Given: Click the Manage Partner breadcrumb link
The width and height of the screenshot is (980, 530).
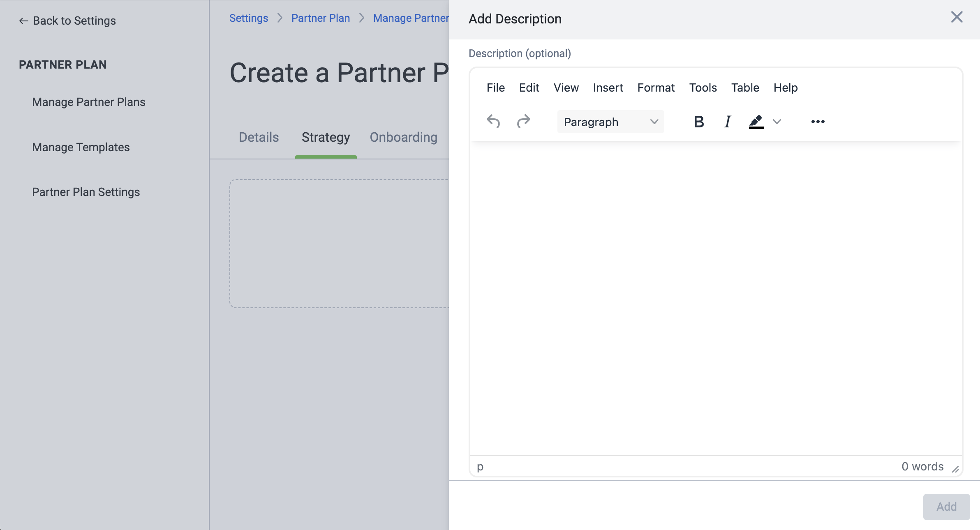Looking at the screenshot, I should click(411, 18).
